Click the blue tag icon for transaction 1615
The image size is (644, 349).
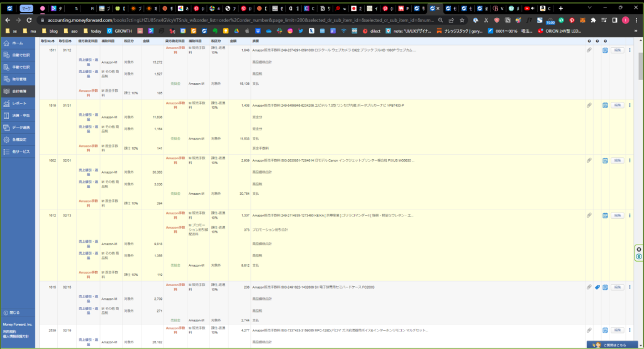tap(597, 287)
